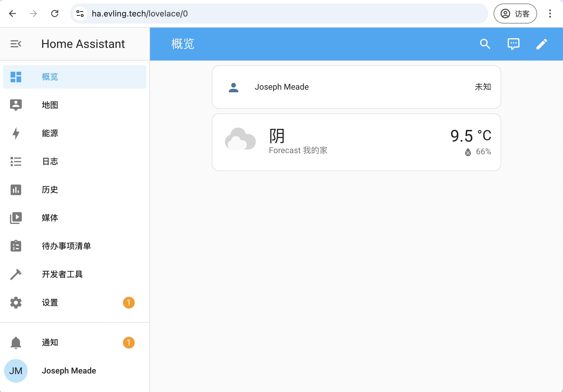This screenshot has width=563, height=392.
Task: Click the 66% humidity value
Action: (484, 152)
